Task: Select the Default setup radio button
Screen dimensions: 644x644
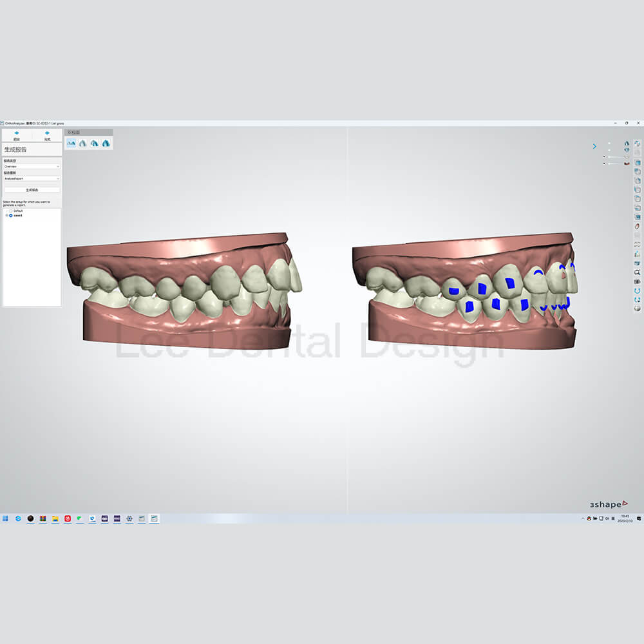Action: [x=11, y=211]
